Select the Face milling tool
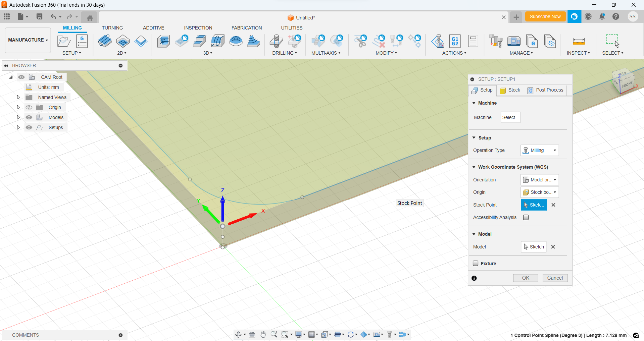The width and height of the screenshot is (644, 341). point(141,41)
